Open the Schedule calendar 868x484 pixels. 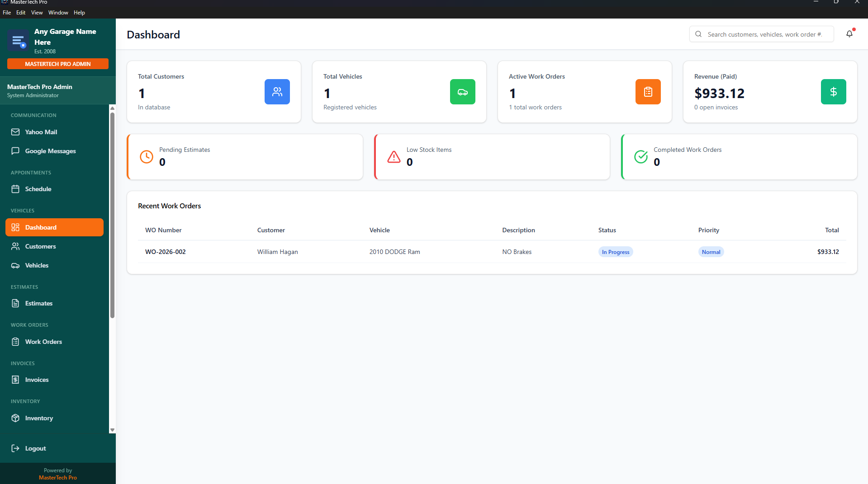37,189
